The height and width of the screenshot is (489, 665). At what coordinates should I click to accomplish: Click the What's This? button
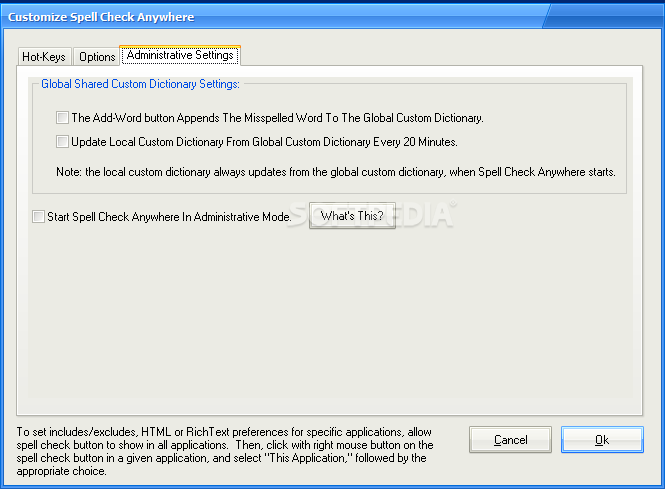[352, 215]
